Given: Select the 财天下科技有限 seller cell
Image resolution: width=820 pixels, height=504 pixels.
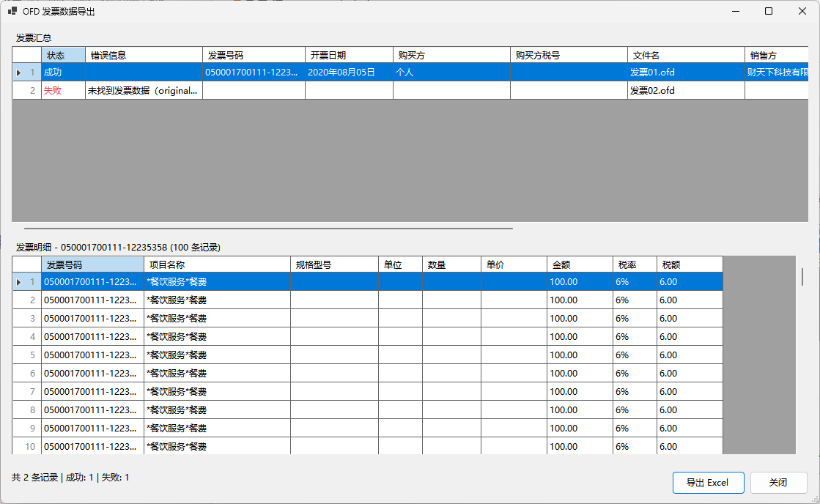Looking at the screenshot, I should pyautogui.click(x=777, y=72).
